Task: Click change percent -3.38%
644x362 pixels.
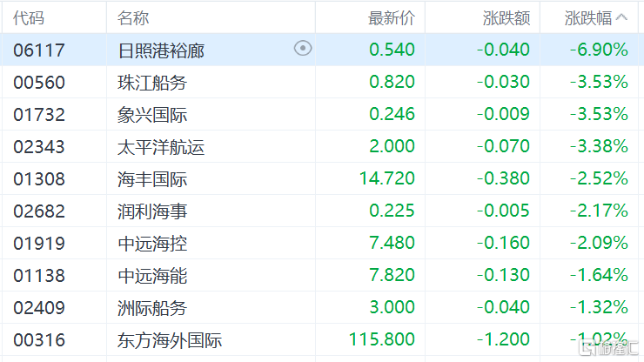Action: pyautogui.click(x=599, y=146)
